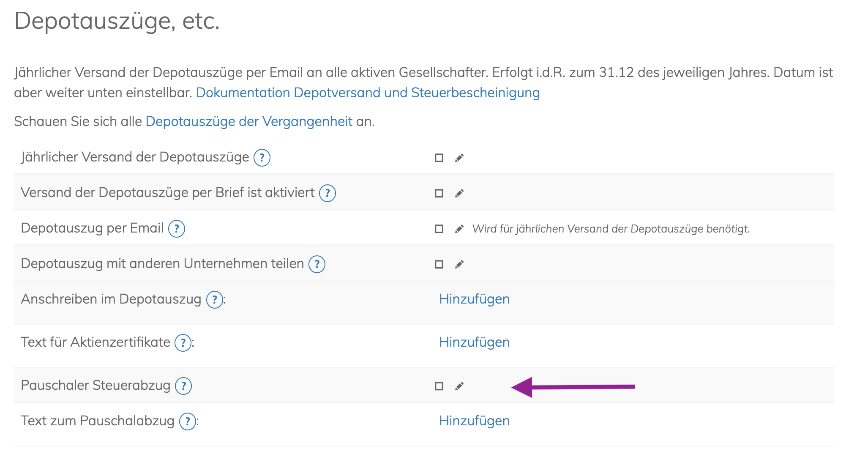Image resolution: width=868 pixels, height=449 pixels.
Task: Show help for Pauschaler Steuerabzug
Action: [183, 386]
